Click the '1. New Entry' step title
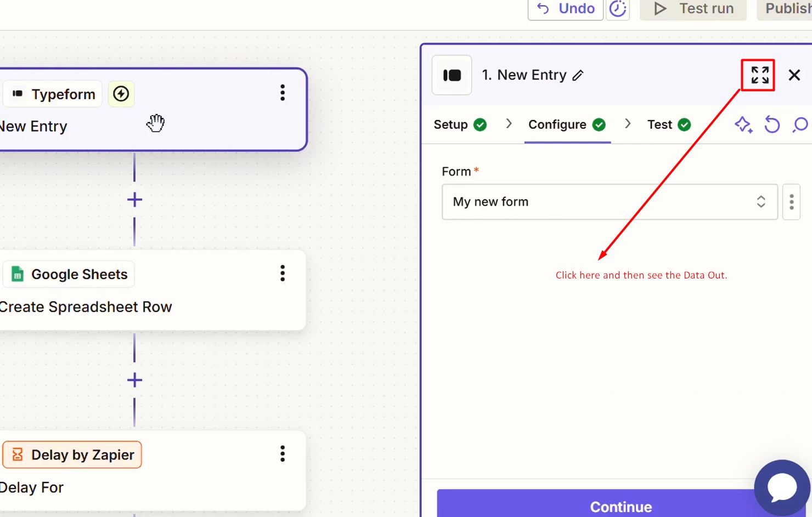Image resolution: width=812 pixels, height=517 pixels. coord(524,75)
